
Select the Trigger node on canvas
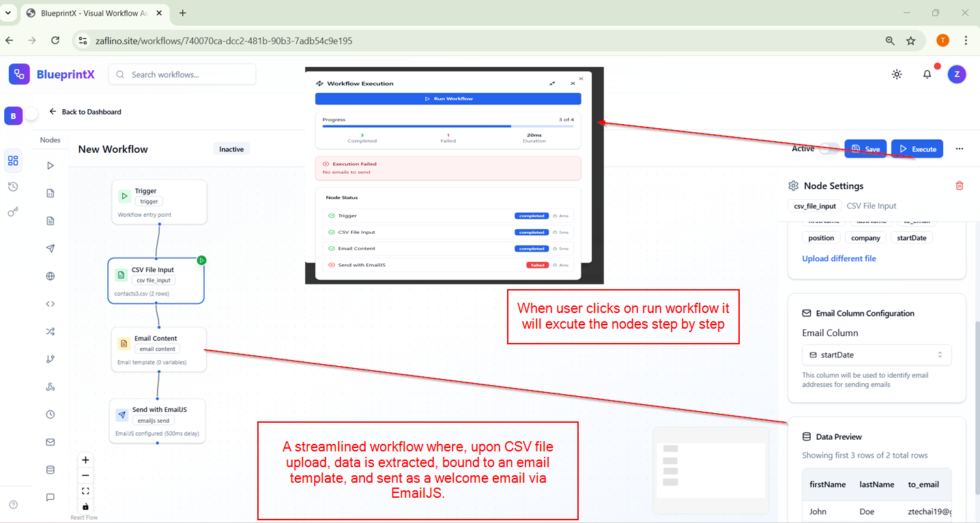[159, 202]
